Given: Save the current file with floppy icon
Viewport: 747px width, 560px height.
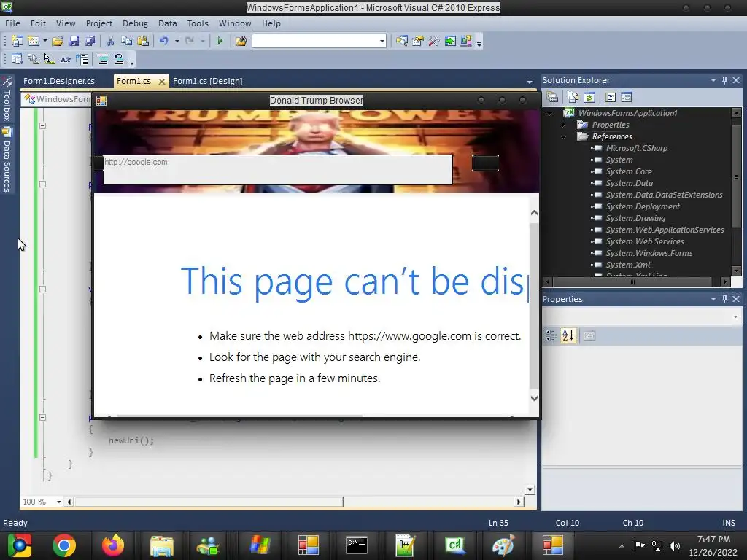Looking at the screenshot, I should [74, 42].
